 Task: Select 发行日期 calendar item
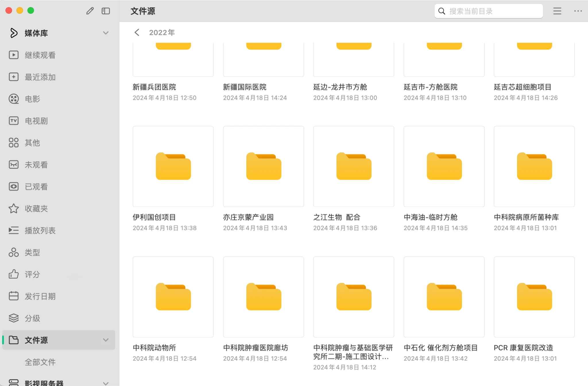40,296
